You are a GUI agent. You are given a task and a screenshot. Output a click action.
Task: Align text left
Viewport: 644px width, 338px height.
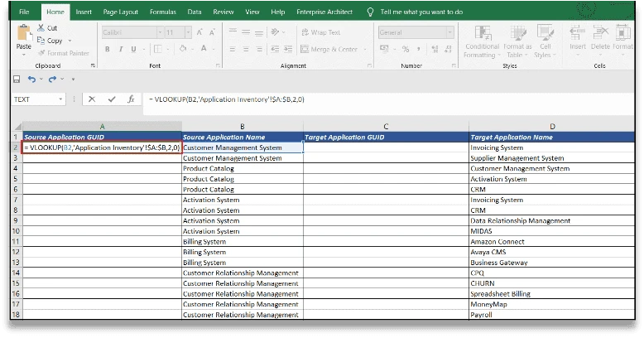point(233,50)
